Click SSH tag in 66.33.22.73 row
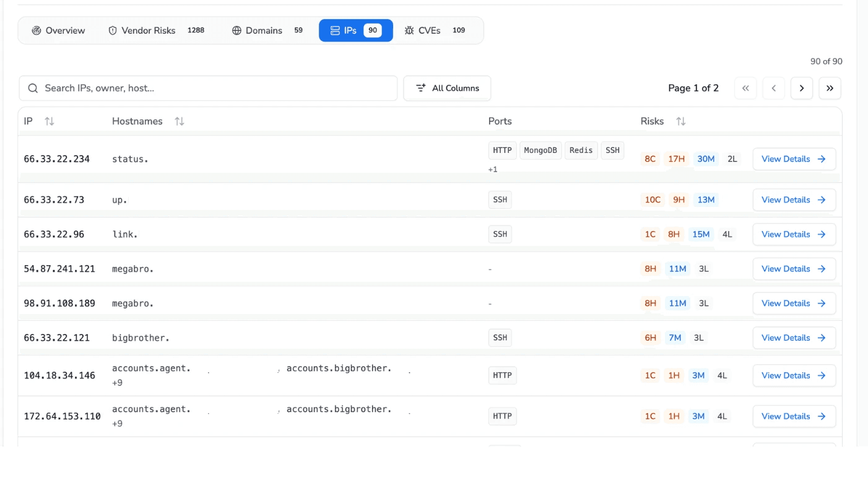The height and width of the screenshot is (498, 868). click(500, 200)
